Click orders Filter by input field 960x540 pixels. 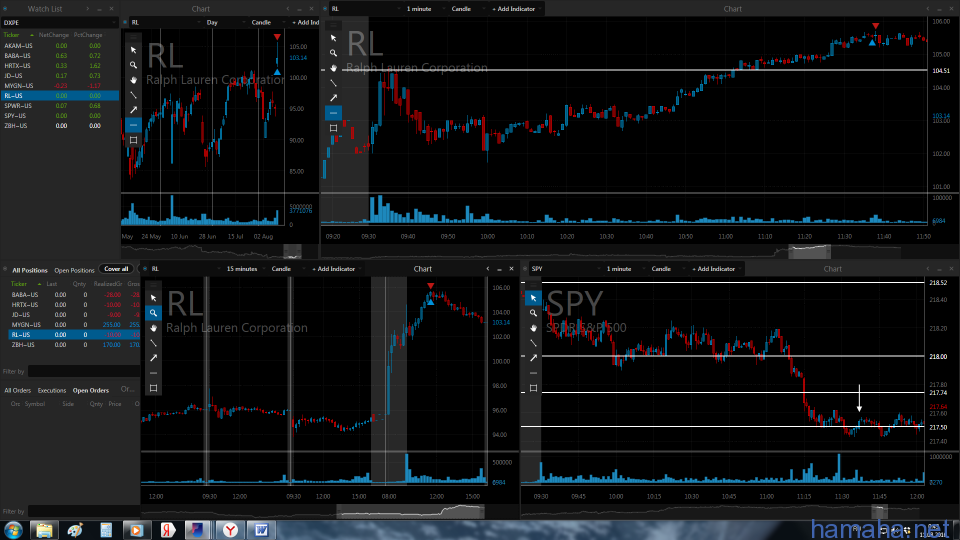(x=84, y=511)
